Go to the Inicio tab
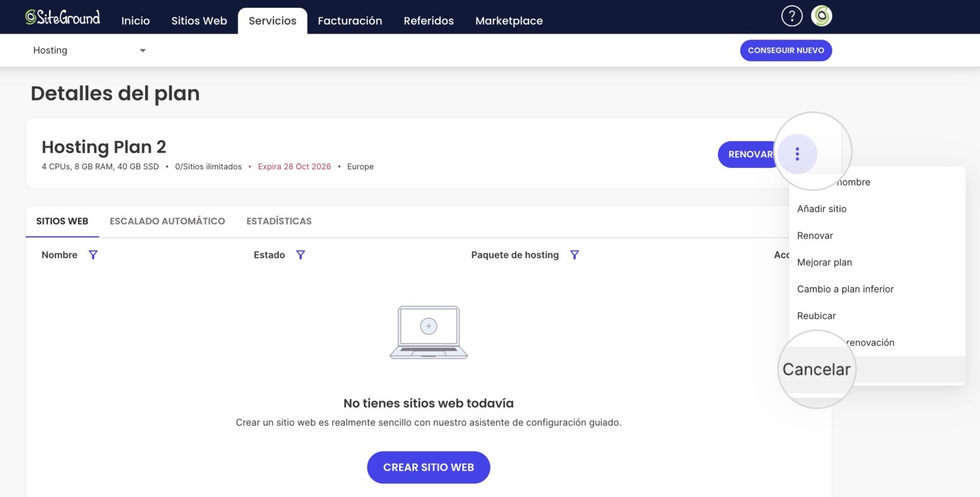This screenshot has width=980, height=497. click(136, 21)
